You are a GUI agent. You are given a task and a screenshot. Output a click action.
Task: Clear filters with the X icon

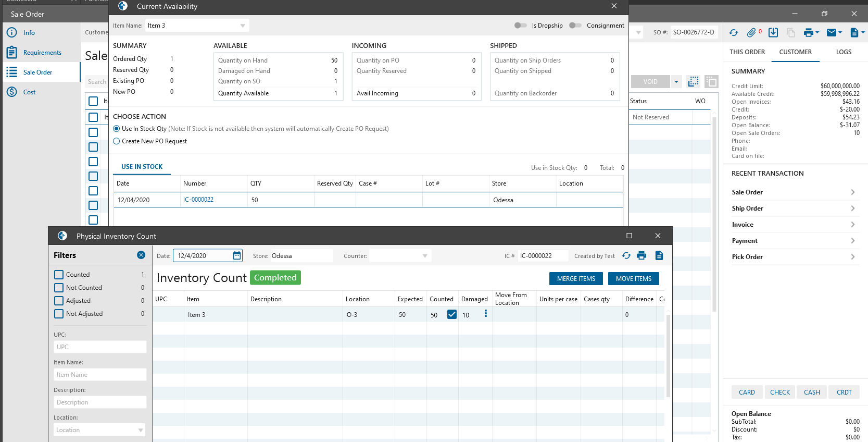point(141,255)
